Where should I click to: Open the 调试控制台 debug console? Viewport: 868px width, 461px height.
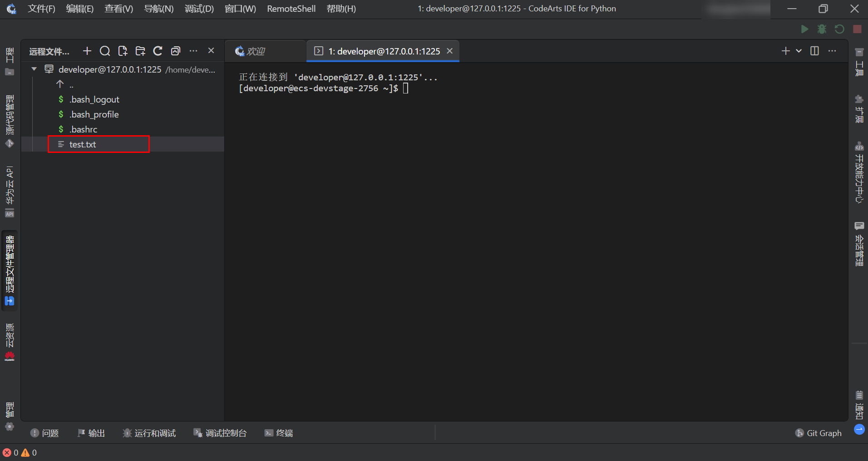pyautogui.click(x=220, y=433)
